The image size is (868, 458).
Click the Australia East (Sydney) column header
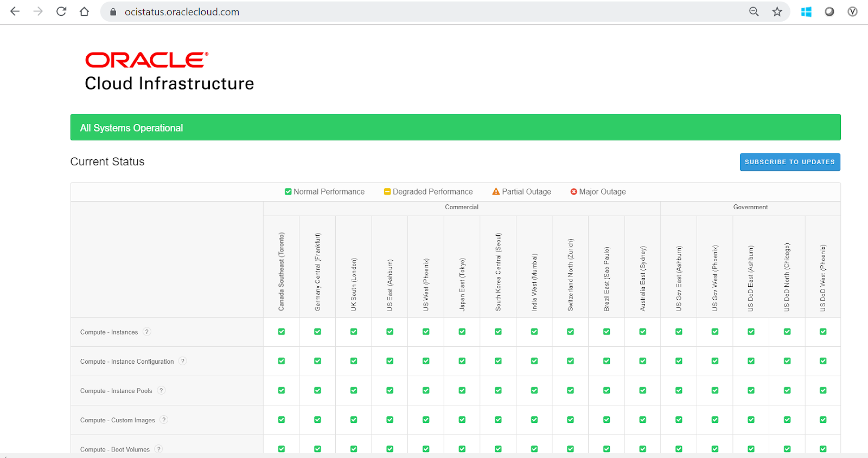pos(643,279)
